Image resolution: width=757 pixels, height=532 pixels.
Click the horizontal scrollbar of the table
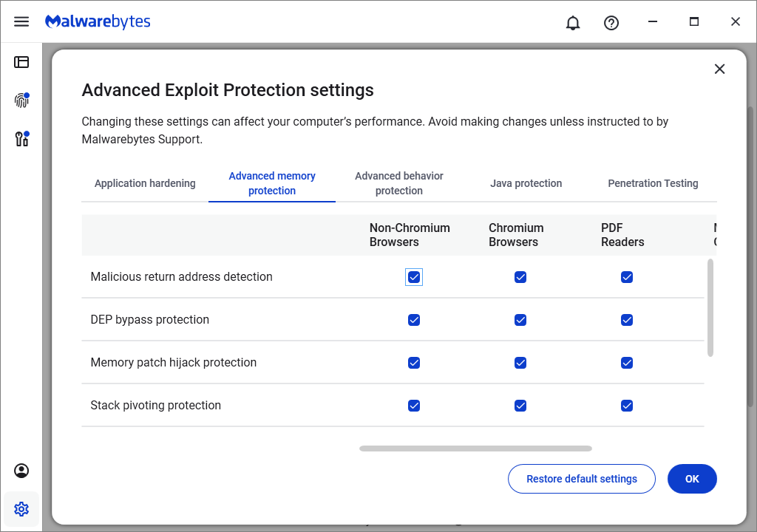point(475,449)
